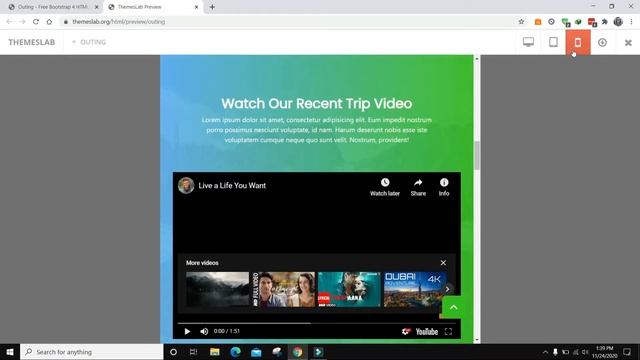
Task: Click the orange extension icon
Action: (538, 22)
